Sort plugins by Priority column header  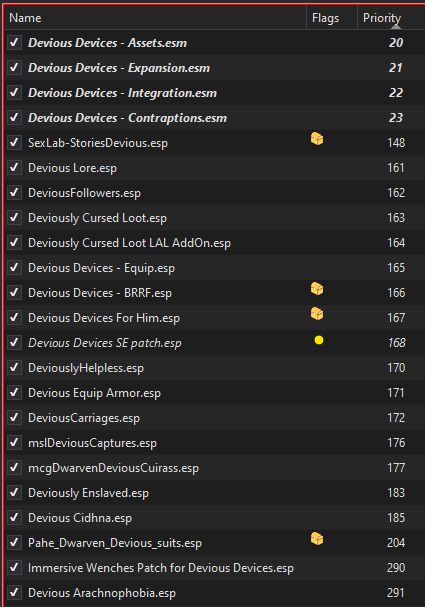(391, 18)
